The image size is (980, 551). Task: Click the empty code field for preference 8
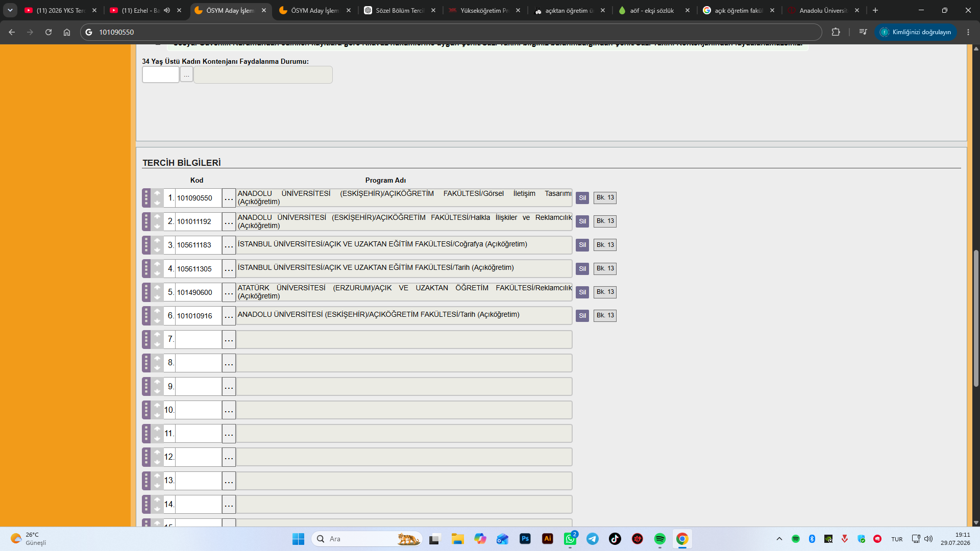pos(199,363)
